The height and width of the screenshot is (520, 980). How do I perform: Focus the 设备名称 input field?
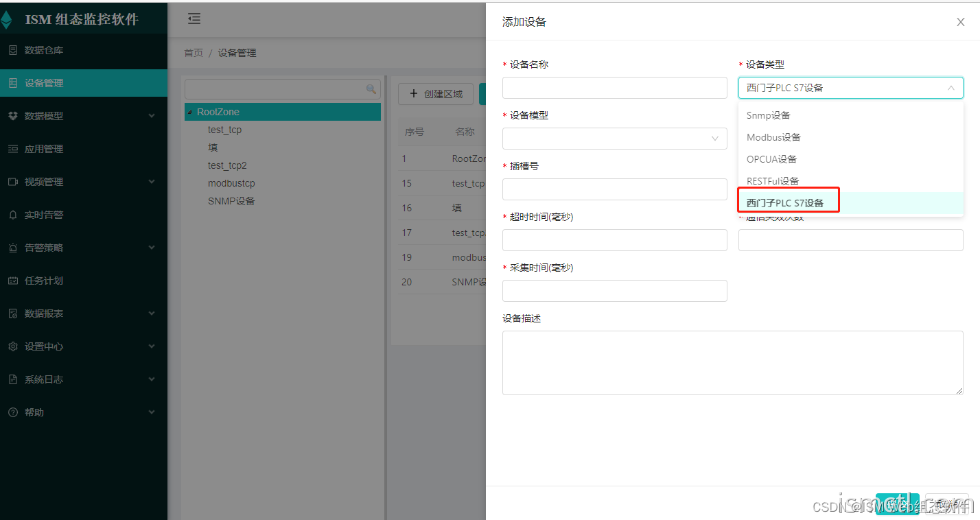tap(615, 88)
